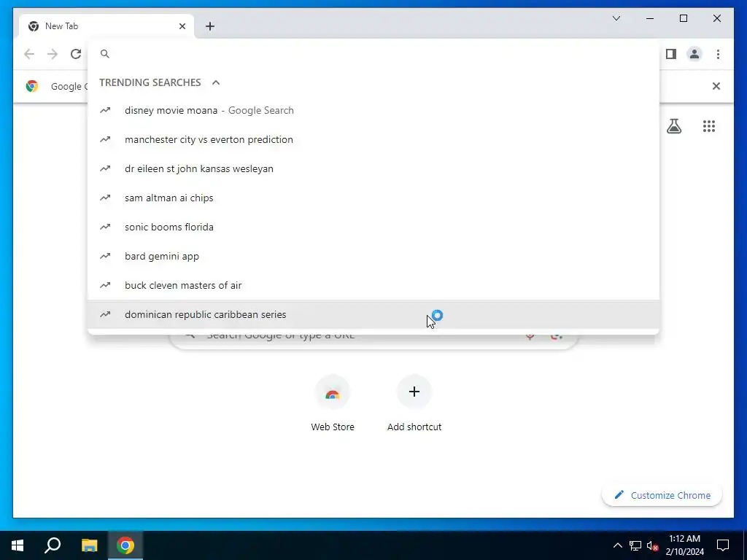
Task: Click the trending arrow beside 'sonic booms florida'
Action: pos(105,227)
